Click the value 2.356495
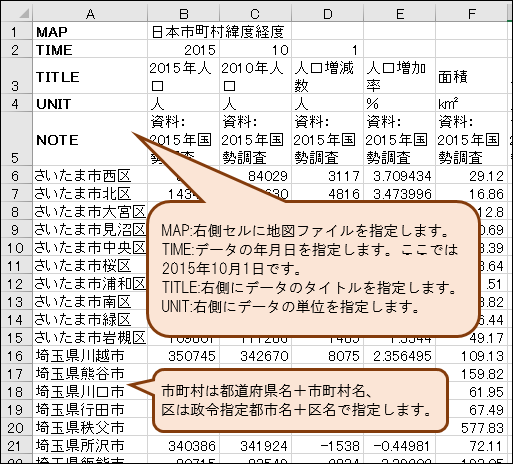The width and height of the screenshot is (513, 464). (x=402, y=356)
